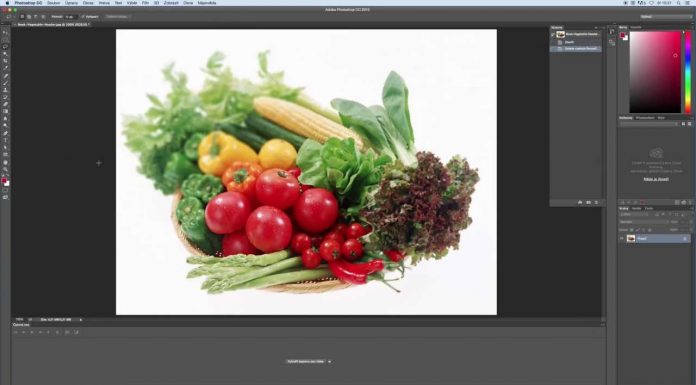Viewport: 696px width, 385px height.
Task: Hide the background layer with eye icon
Action: [622, 238]
